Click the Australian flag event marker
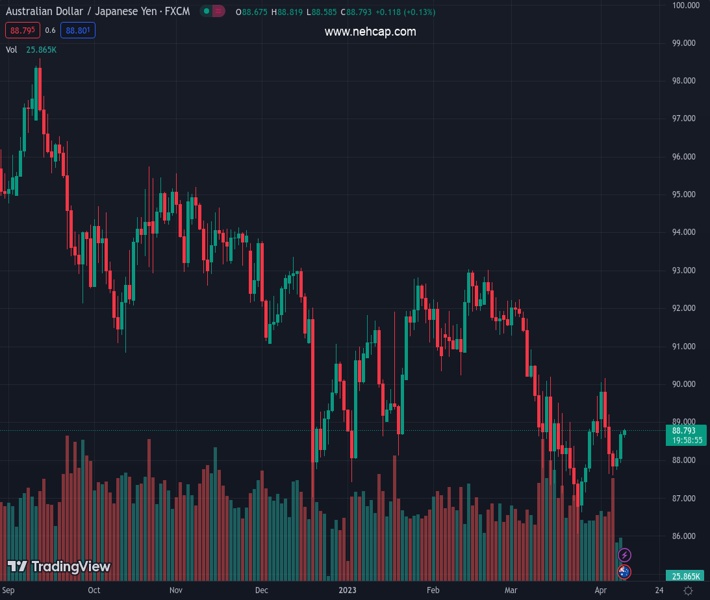710x600 pixels. 625,572
